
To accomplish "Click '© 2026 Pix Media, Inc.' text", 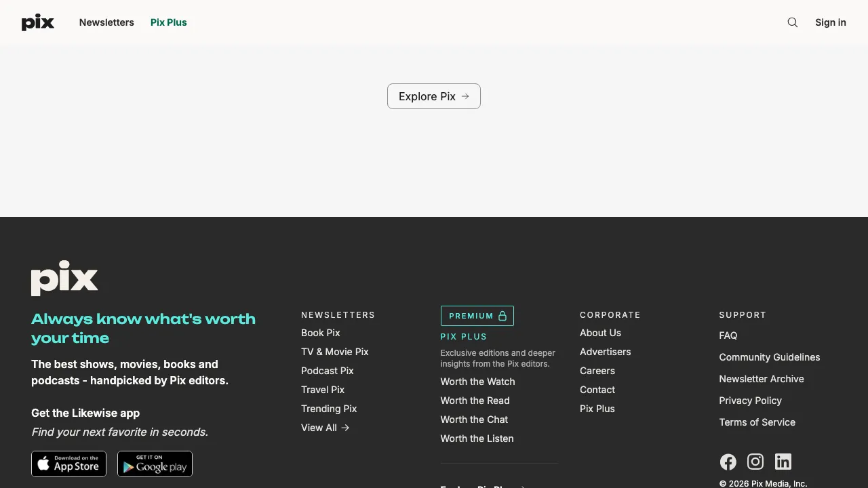I will point(764,484).
